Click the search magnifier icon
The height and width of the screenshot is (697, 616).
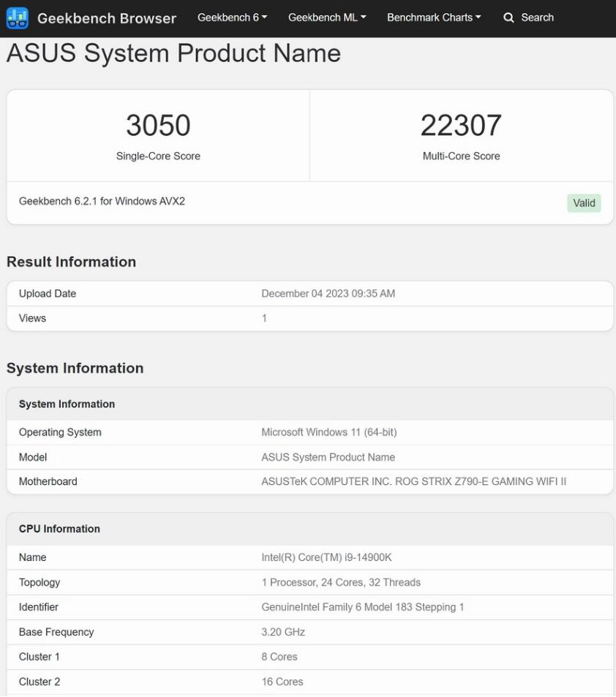tap(508, 18)
